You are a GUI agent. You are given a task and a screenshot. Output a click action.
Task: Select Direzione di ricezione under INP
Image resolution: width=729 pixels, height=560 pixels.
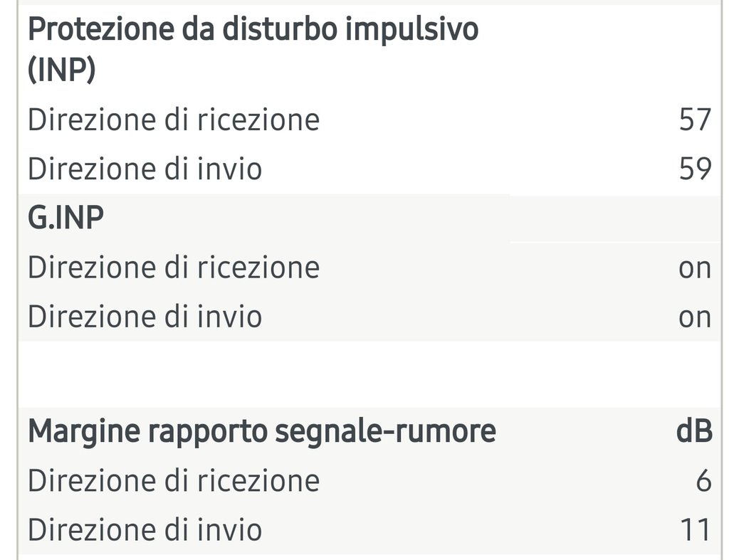tap(174, 120)
